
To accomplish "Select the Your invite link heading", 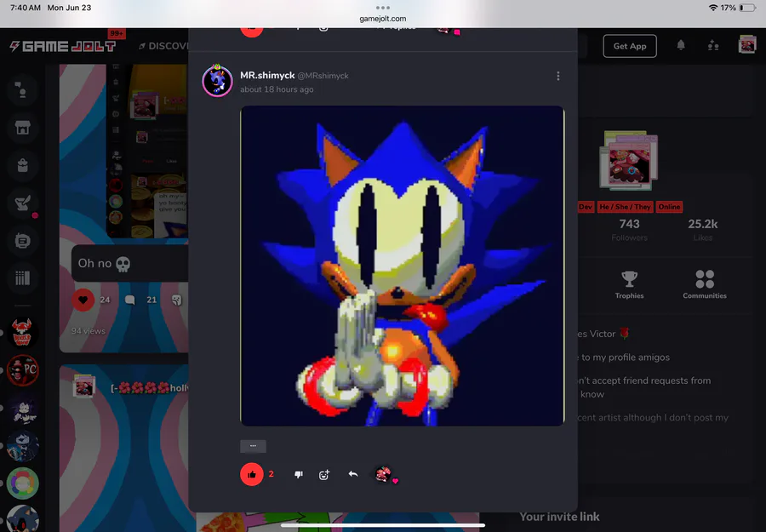I will coord(559,517).
